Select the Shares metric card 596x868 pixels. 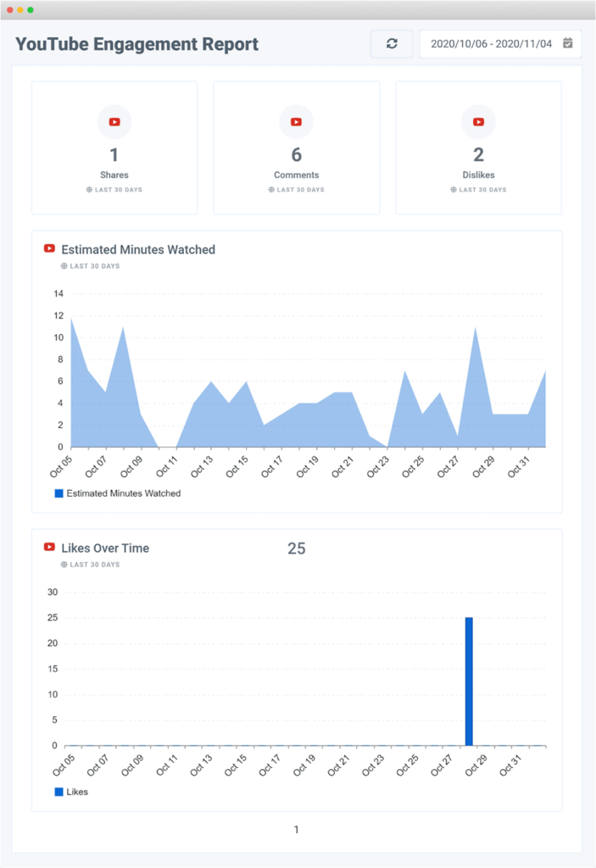(x=114, y=148)
